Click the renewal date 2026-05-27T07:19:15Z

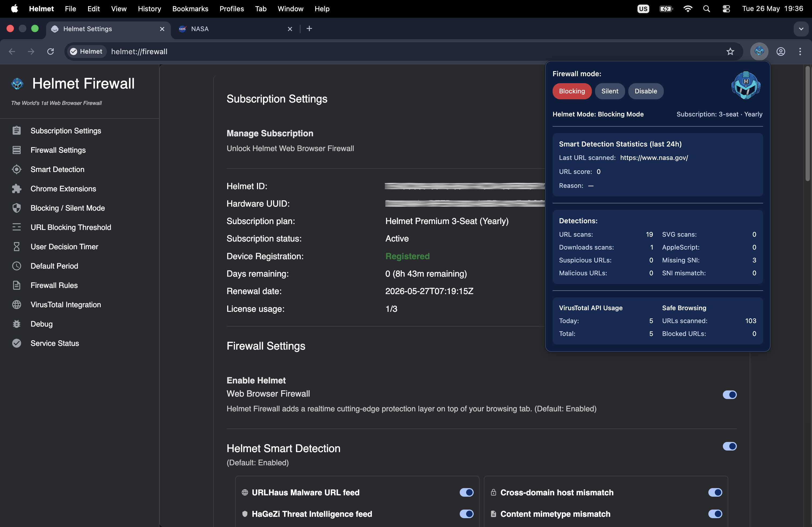click(429, 291)
